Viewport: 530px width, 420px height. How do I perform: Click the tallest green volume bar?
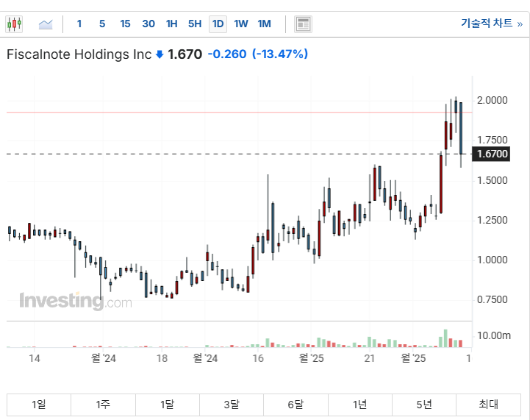445,338
